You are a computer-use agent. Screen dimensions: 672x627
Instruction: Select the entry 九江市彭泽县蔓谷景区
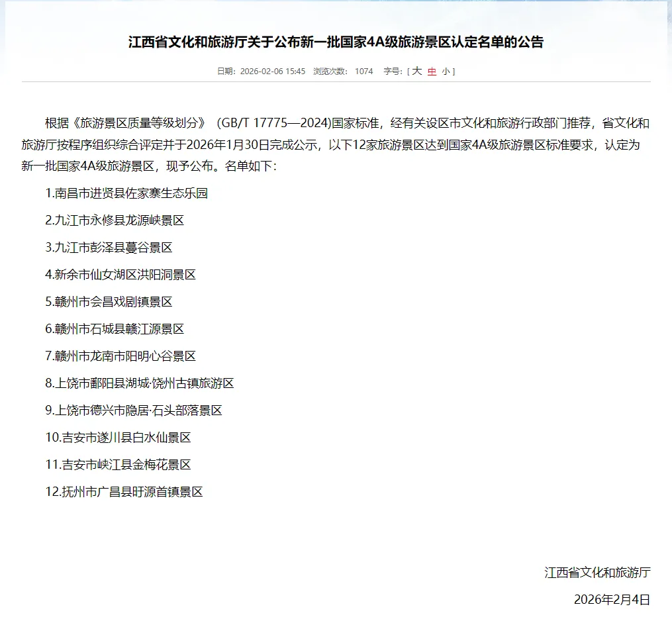click(111, 248)
